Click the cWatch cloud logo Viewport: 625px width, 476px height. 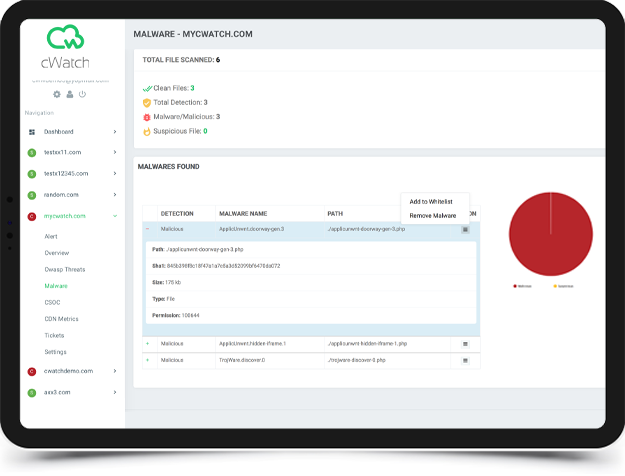coord(65,37)
